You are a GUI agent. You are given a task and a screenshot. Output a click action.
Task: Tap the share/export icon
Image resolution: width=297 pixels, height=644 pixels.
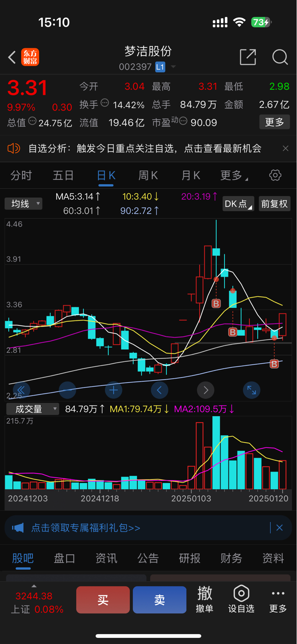[248, 57]
